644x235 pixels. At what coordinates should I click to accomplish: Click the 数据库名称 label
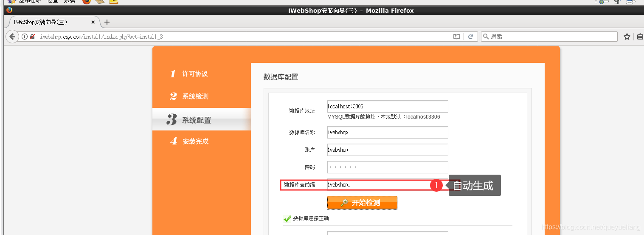[302, 133]
